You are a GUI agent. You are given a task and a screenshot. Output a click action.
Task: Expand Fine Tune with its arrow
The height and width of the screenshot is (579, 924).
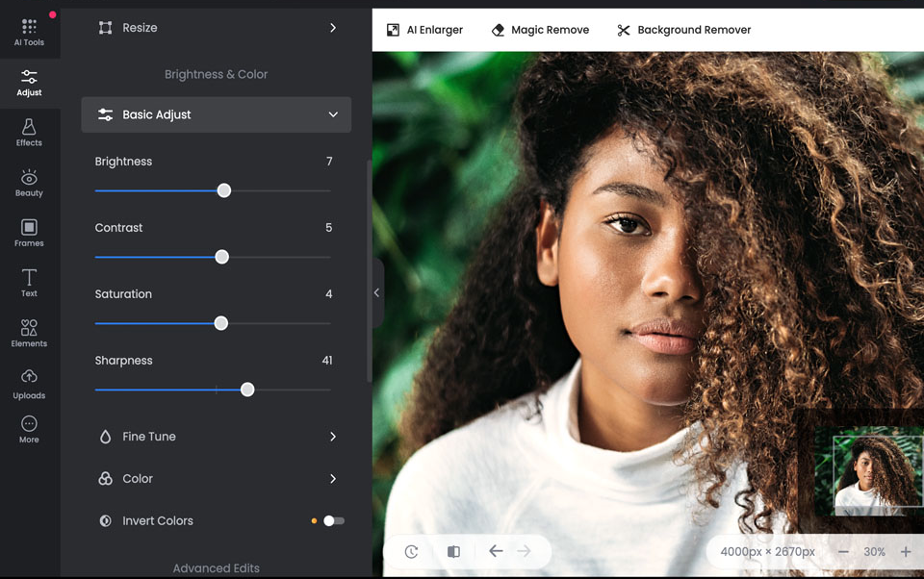(333, 437)
